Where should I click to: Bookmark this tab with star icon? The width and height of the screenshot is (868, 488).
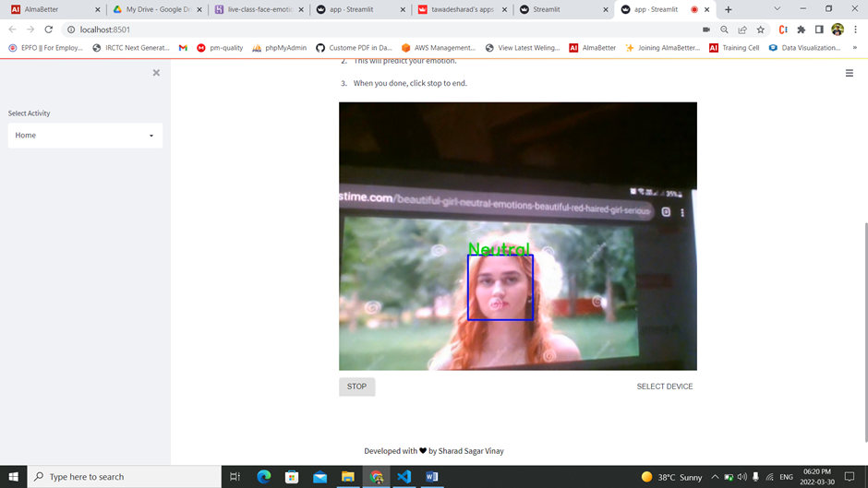pyautogui.click(x=761, y=30)
